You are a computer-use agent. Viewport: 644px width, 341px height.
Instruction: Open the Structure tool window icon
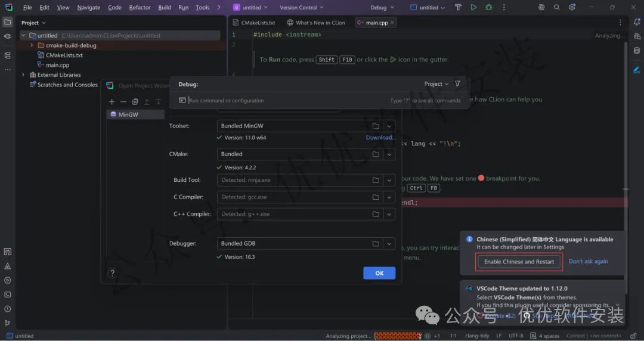pyautogui.click(x=7, y=55)
